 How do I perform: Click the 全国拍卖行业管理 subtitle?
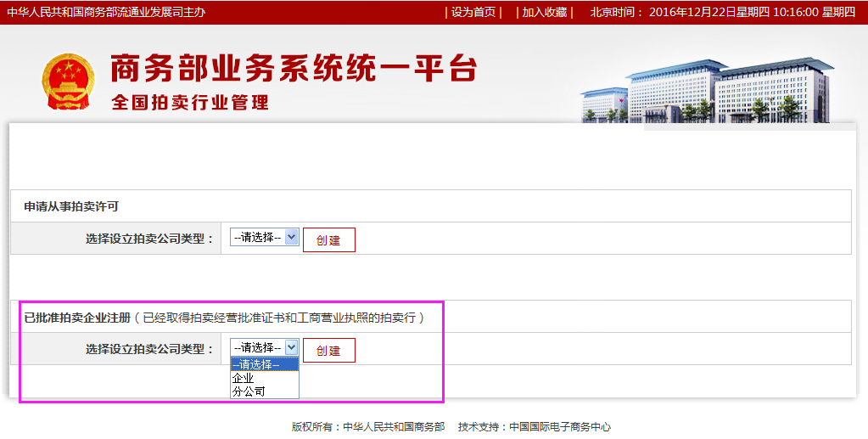(x=190, y=103)
